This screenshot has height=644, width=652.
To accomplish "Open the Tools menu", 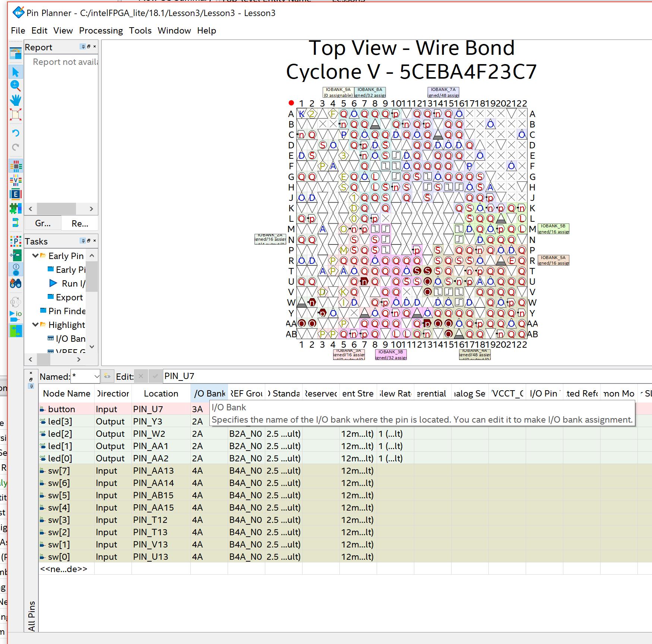I will tap(140, 31).
